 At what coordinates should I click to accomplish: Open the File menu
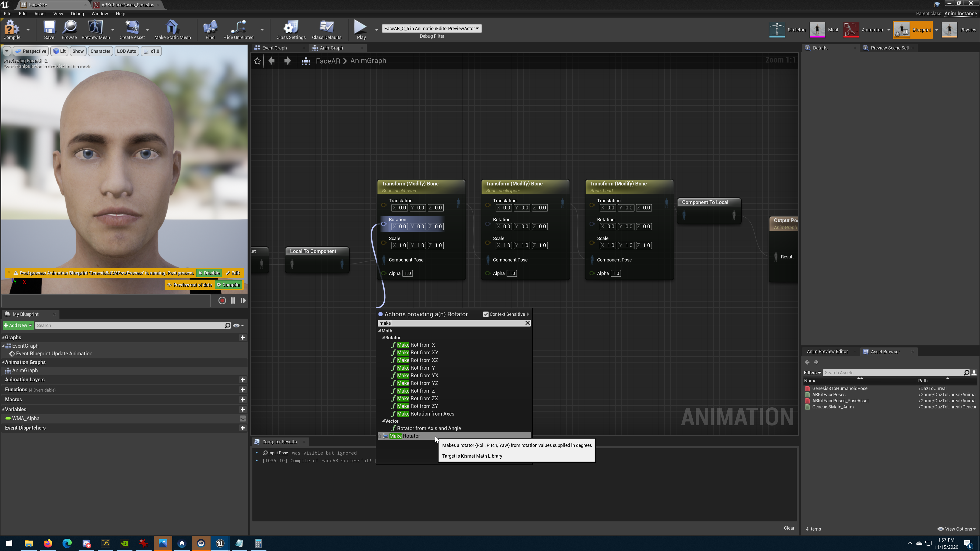pyautogui.click(x=7, y=14)
